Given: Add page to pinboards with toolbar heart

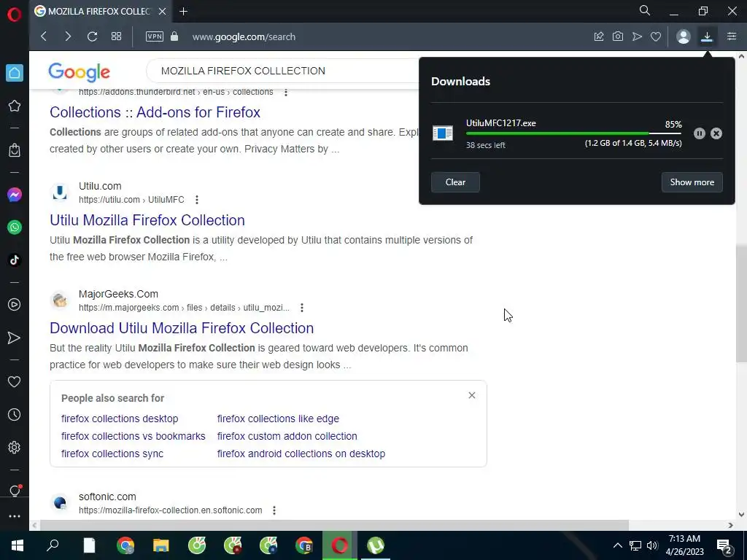Looking at the screenshot, I should [x=656, y=36].
